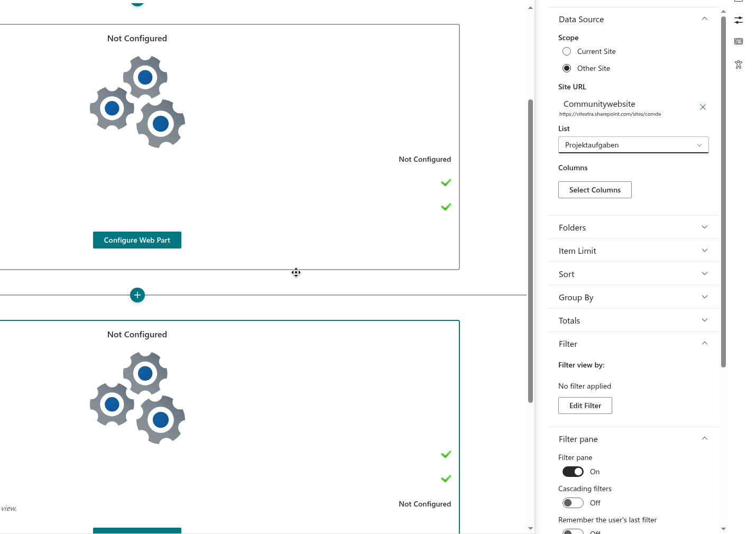This screenshot has width=756, height=534.
Task: Clear the Communitywebsite site URL with the X
Action: [x=703, y=107]
